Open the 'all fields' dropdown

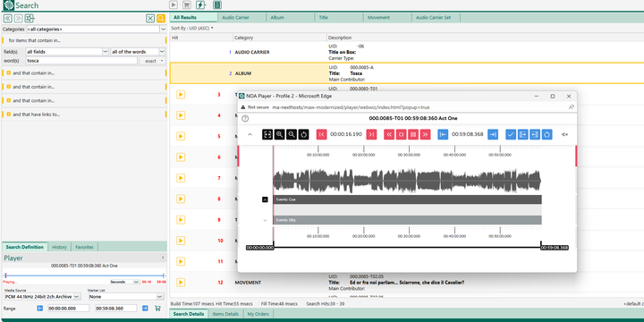click(x=106, y=51)
